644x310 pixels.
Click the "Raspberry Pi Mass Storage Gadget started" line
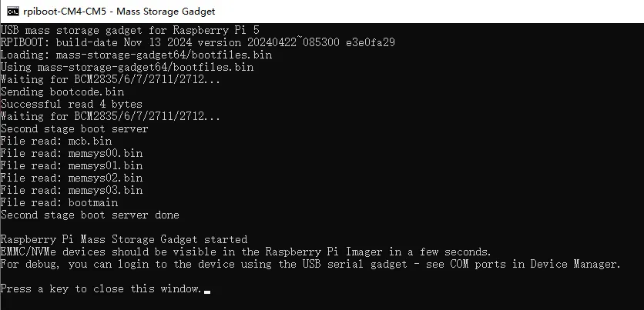tap(123, 239)
